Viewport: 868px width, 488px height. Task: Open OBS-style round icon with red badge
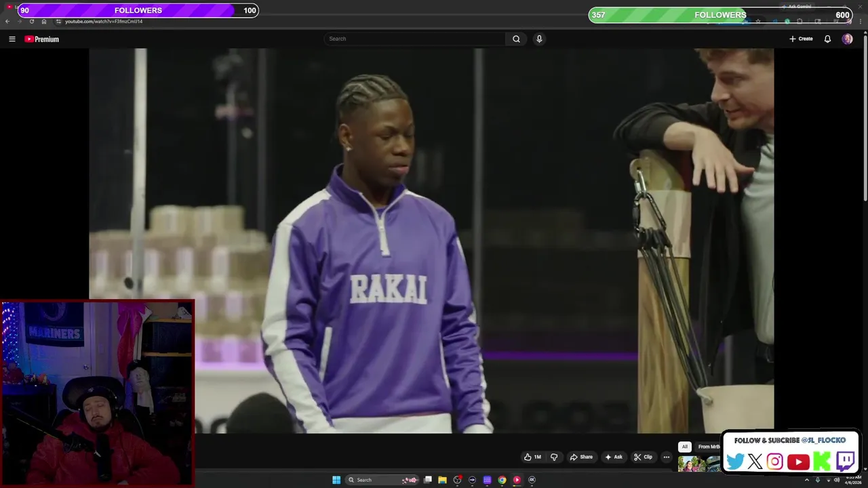coord(458,480)
